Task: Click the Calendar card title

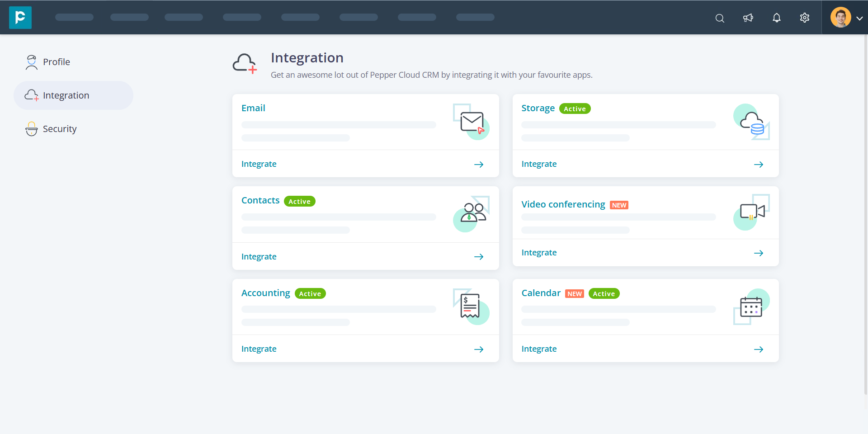Action: 541,293
